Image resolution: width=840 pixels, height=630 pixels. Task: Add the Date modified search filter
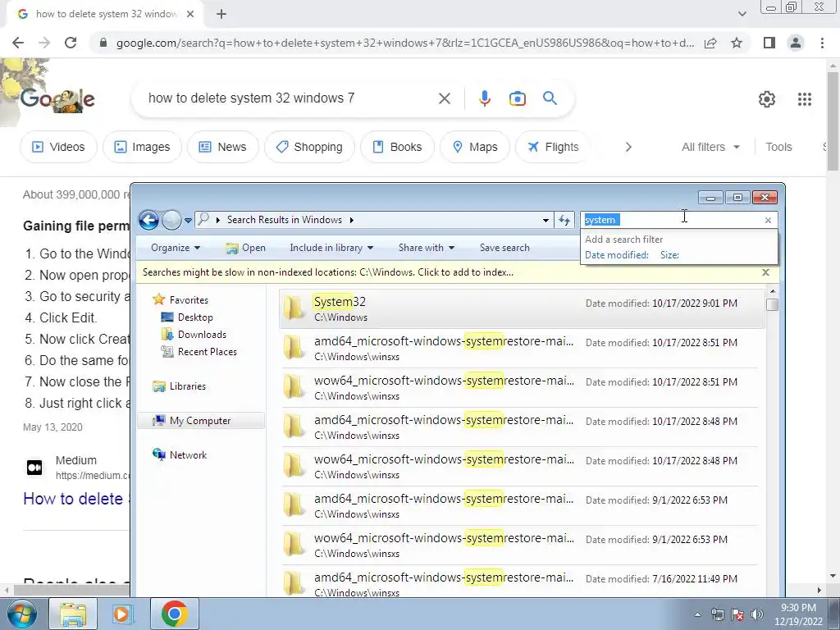click(x=617, y=255)
